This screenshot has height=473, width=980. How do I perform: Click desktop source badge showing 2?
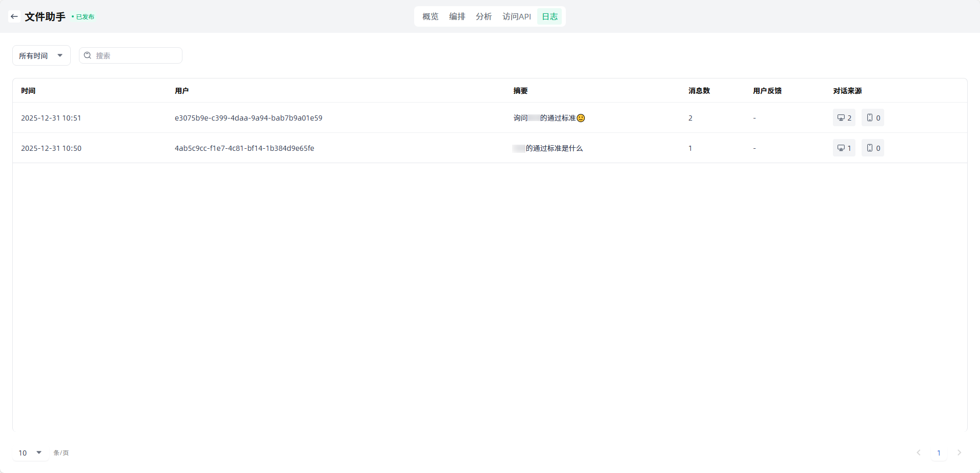click(844, 118)
